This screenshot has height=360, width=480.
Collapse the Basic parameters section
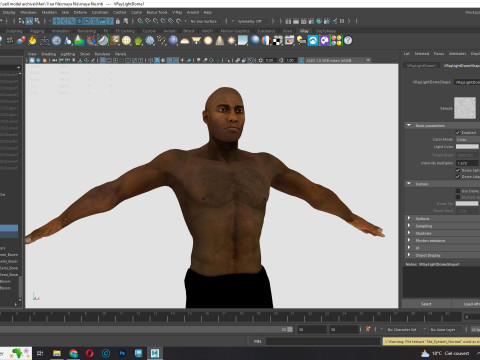click(x=409, y=125)
